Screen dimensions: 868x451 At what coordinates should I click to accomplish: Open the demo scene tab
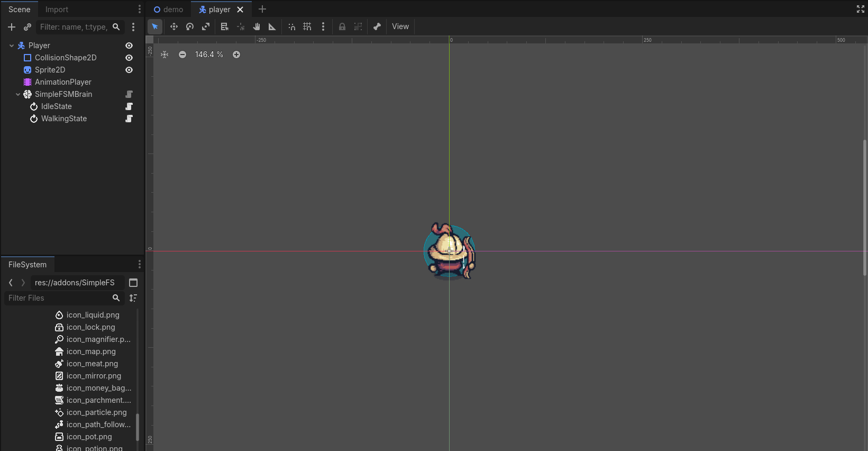click(x=168, y=10)
